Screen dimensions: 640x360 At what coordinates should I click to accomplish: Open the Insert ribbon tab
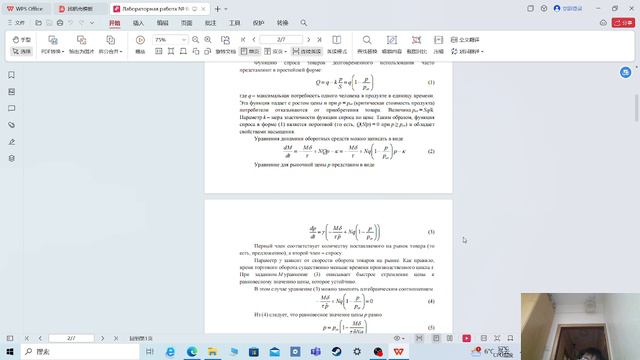tap(138, 23)
